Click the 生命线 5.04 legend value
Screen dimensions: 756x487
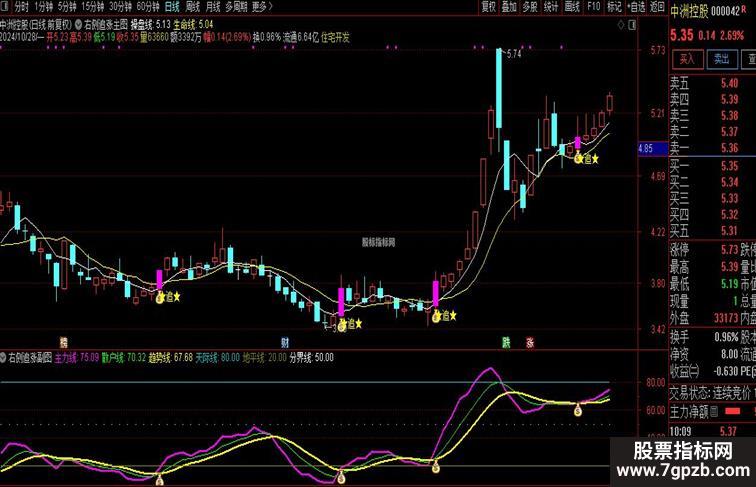point(193,24)
